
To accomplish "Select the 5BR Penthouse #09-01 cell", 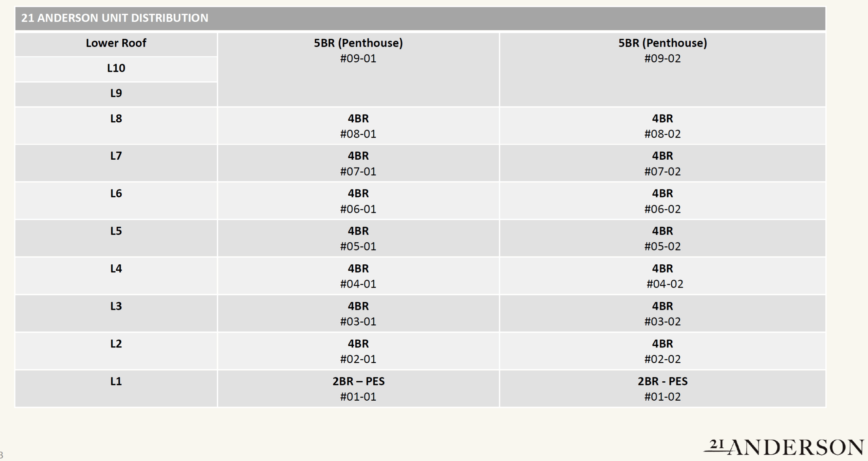I will (358, 51).
